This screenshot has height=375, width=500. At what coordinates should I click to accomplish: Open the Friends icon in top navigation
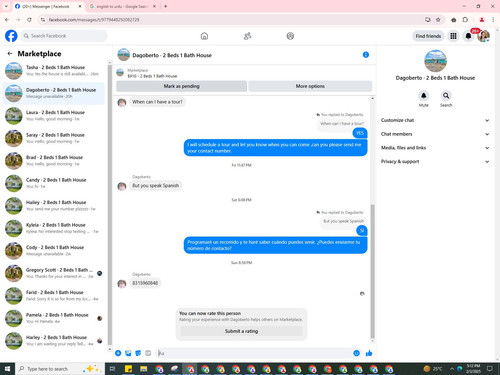(247, 36)
